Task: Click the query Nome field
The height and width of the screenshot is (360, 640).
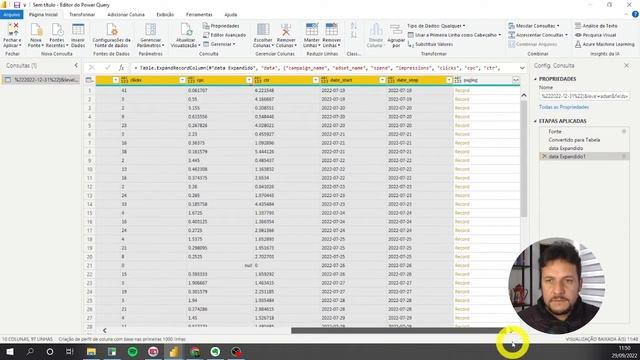Action: click(584, 96)
